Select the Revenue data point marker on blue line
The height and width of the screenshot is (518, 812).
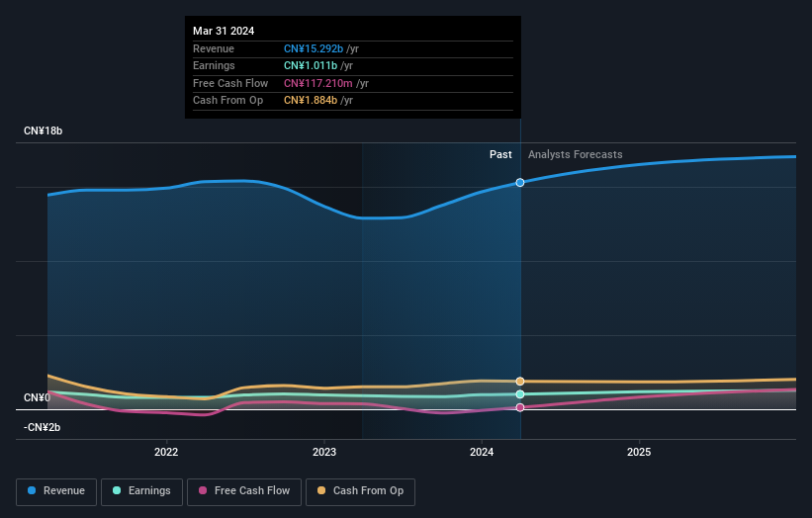(x=520, y=182)
